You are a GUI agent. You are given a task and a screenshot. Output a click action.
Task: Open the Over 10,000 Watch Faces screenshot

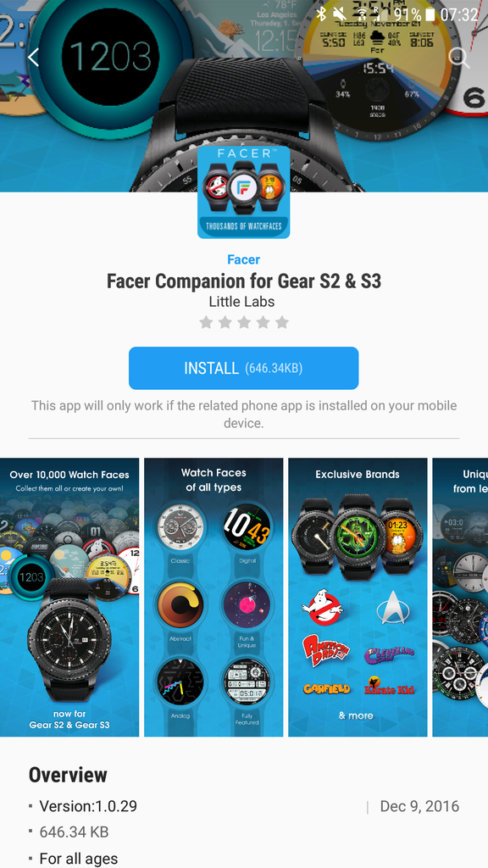coord(69,598)
